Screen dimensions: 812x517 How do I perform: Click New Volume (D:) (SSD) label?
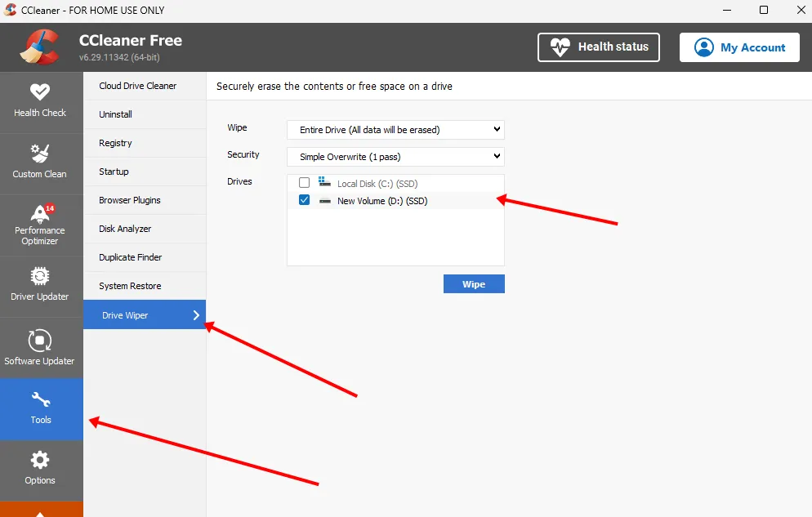tap(382, 201)
